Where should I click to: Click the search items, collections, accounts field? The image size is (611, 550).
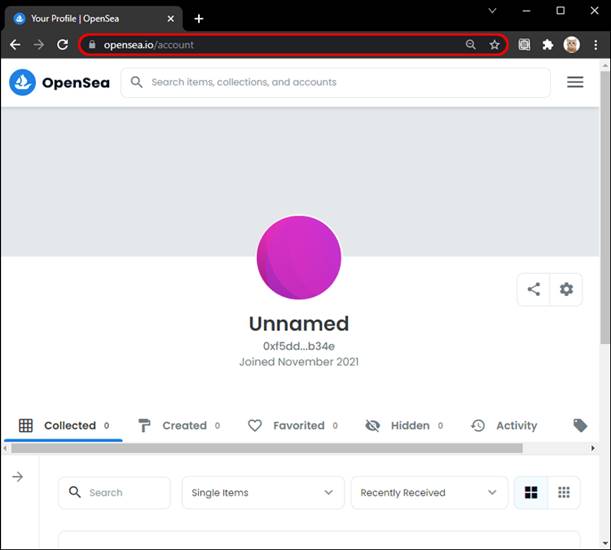340,83
